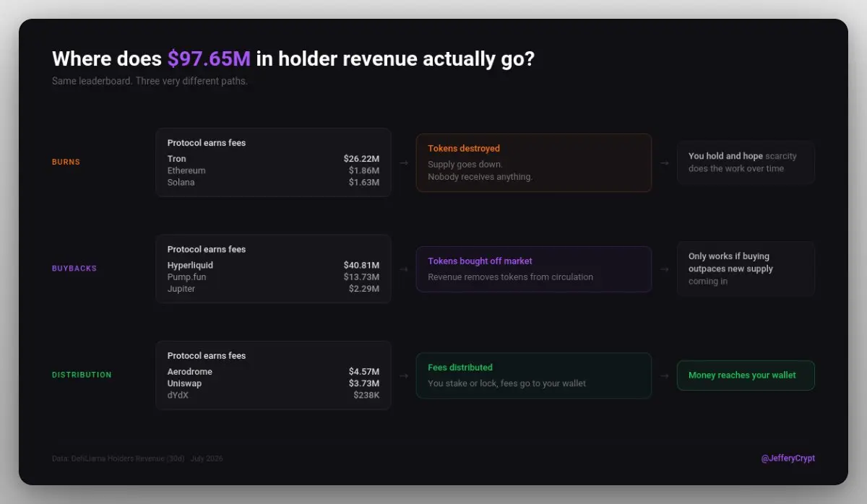Open the @JefferyCrypt handle
Viewport: 867px width, 504px height.
click(788, 459)
